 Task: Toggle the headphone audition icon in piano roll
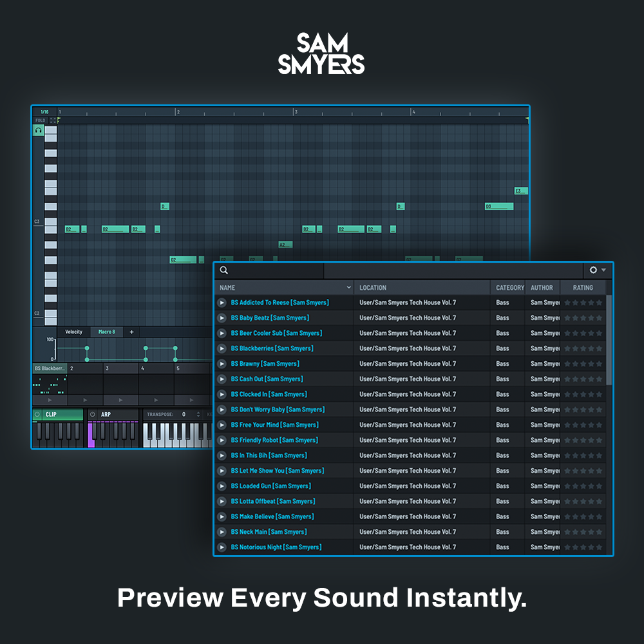click(38, 130)
